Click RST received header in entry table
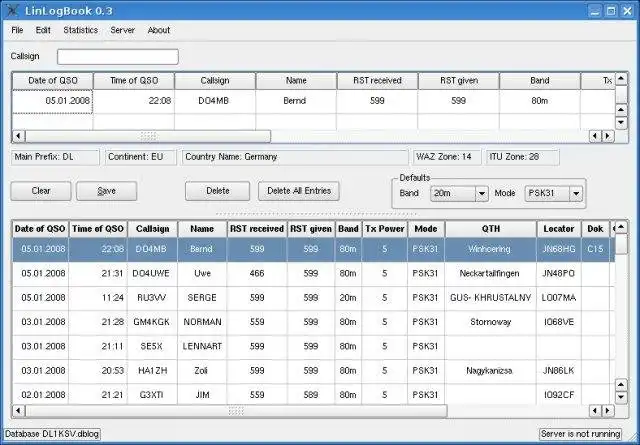The width and height of the screenshot is (640, 445). tap(377, 81)
